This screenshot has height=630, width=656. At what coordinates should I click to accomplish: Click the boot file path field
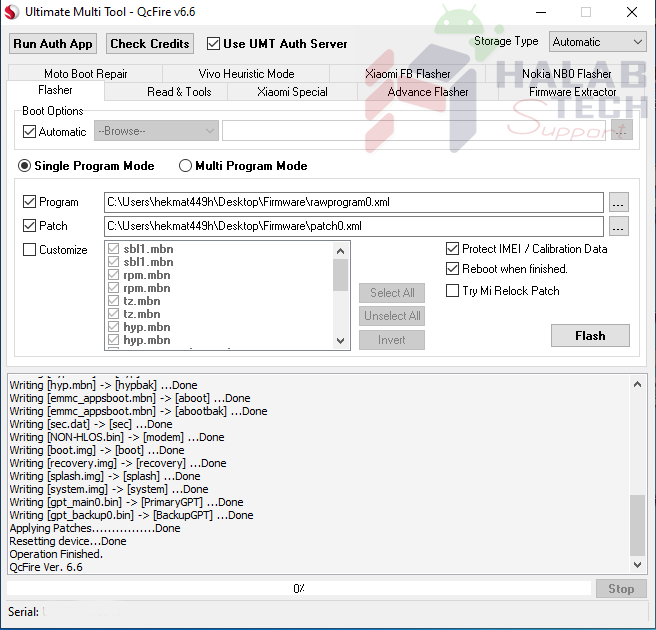pos(414,131)
